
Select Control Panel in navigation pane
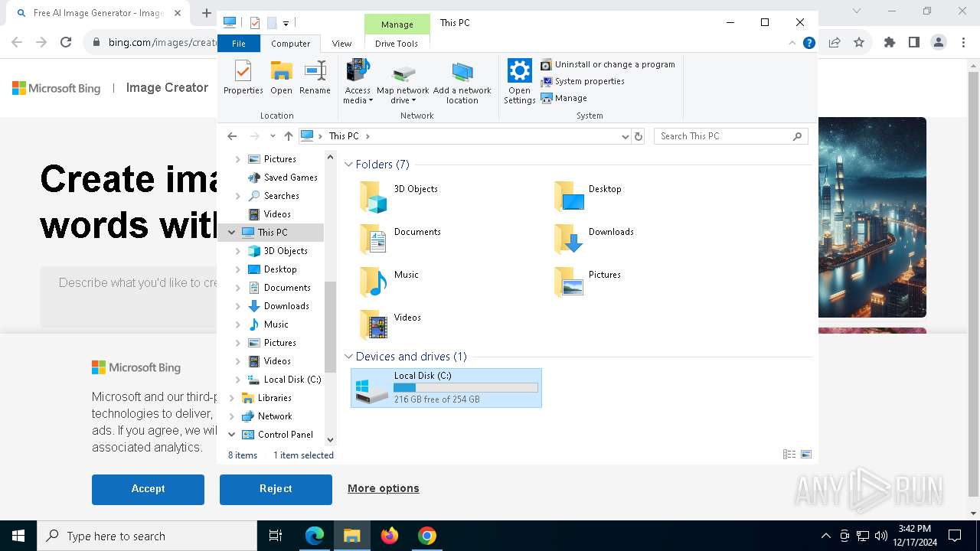click(285, 435)
